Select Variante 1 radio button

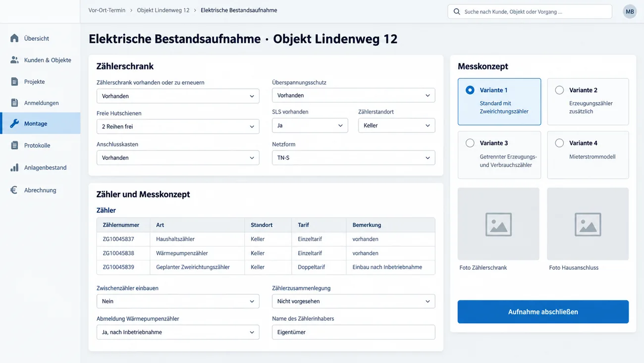(470, 90)
